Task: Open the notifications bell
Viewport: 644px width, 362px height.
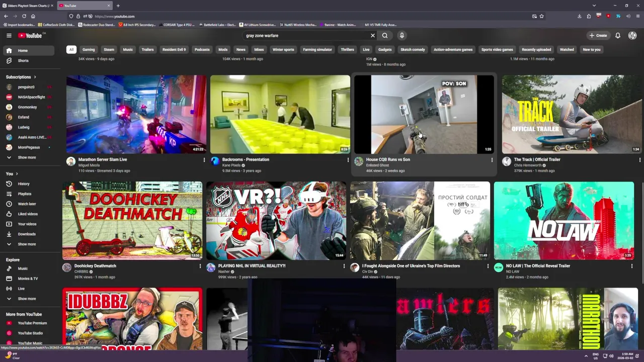Action: pos(618,36)
